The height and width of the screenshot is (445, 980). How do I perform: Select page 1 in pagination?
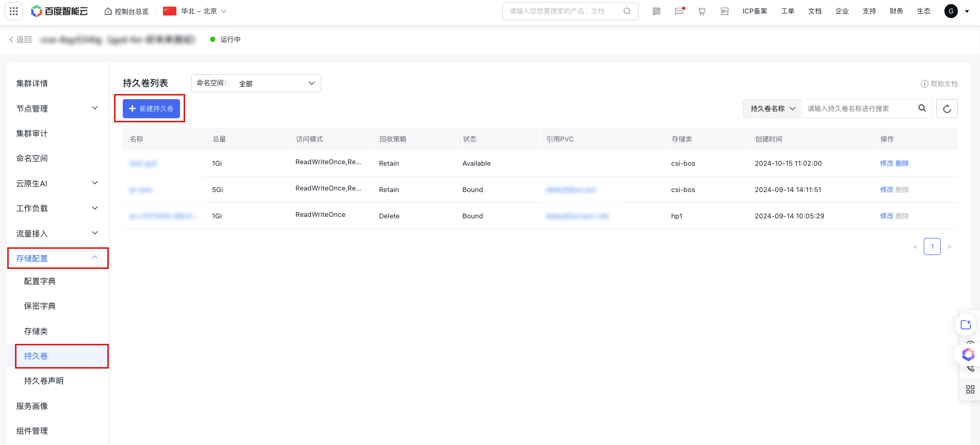(x=932, y=247)
